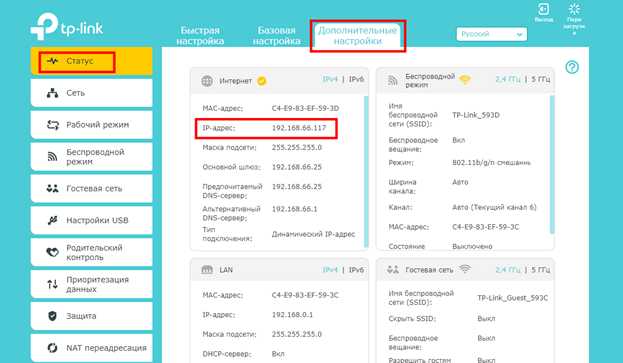Click the Беспроводной режим card scrollbar

click(552, 164)
